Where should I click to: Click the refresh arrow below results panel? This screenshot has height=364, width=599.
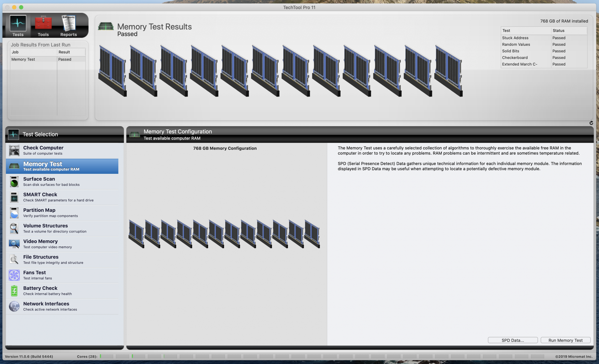(x=591, y=123)
